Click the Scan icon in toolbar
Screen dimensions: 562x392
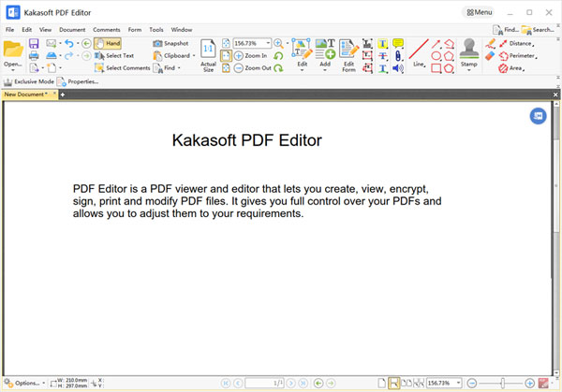(52, 56)
